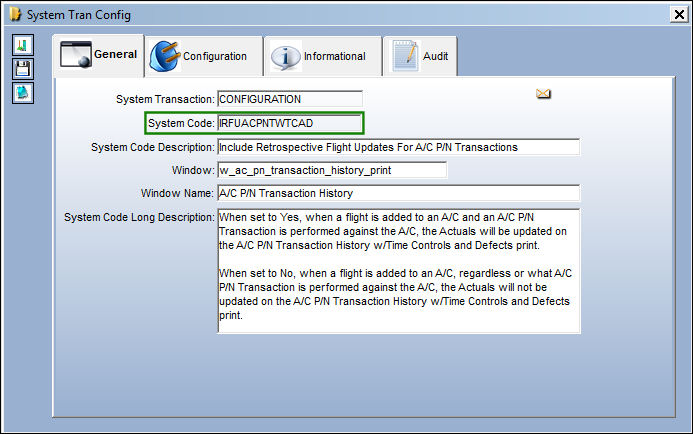This screenshot has height=434, width=693.
Task: Click the Window field w_ac_pn_transaction_history_print
Action: pyautogui.click(x=332, y=170)
